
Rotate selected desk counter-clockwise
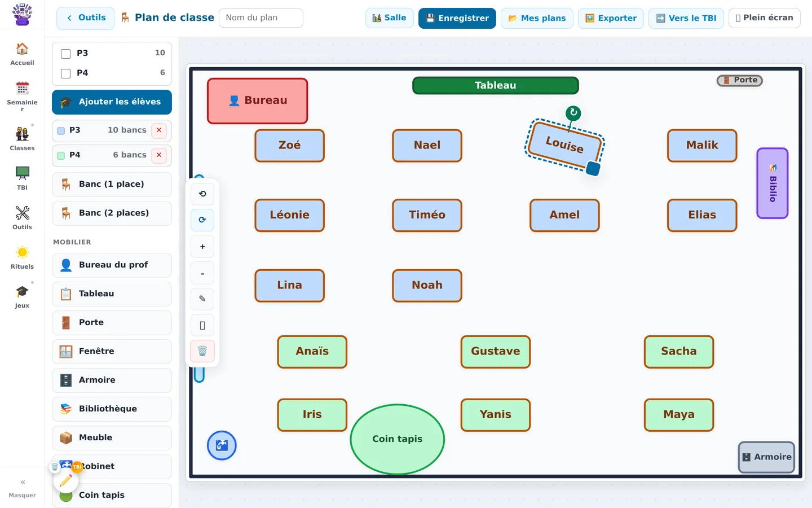(x=202, y=194)
